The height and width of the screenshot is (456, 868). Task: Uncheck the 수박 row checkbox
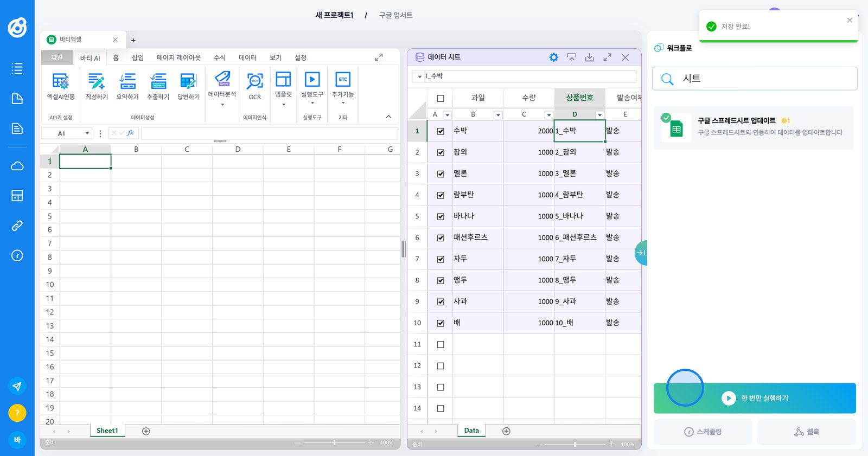(x=441, y=131)
